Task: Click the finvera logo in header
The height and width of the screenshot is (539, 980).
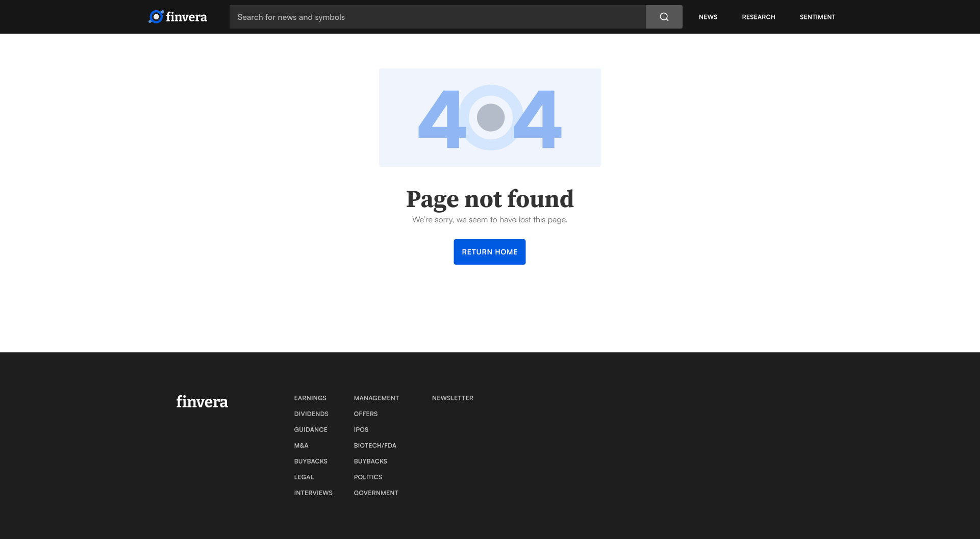Action: point(178,17)
